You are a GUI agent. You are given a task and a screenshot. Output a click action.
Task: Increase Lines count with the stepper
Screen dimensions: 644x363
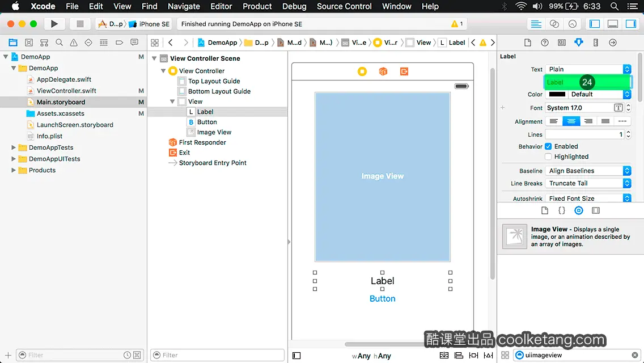point(628,132)
